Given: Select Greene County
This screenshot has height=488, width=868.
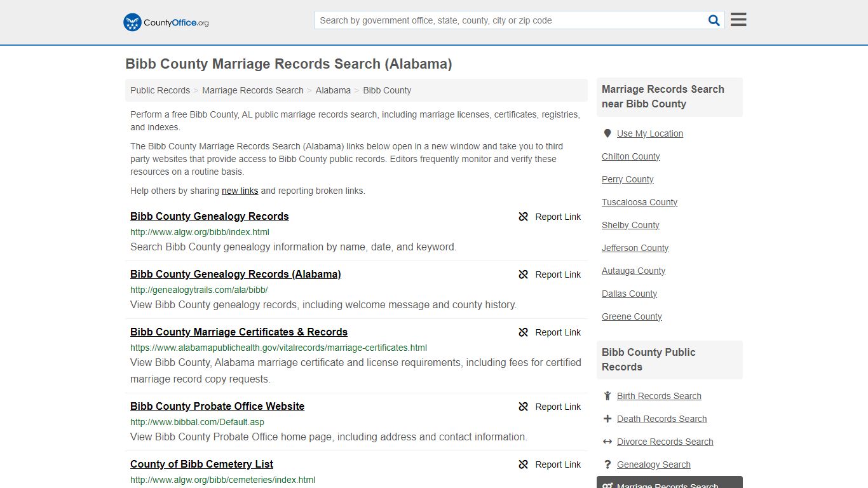Looking at the screenshot, I should (x=632, y=316).
